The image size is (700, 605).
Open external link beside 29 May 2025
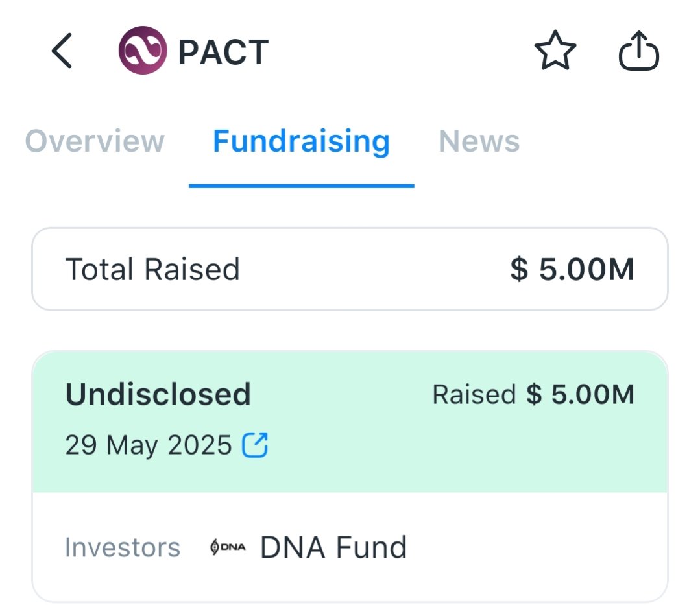pos(255,445)
